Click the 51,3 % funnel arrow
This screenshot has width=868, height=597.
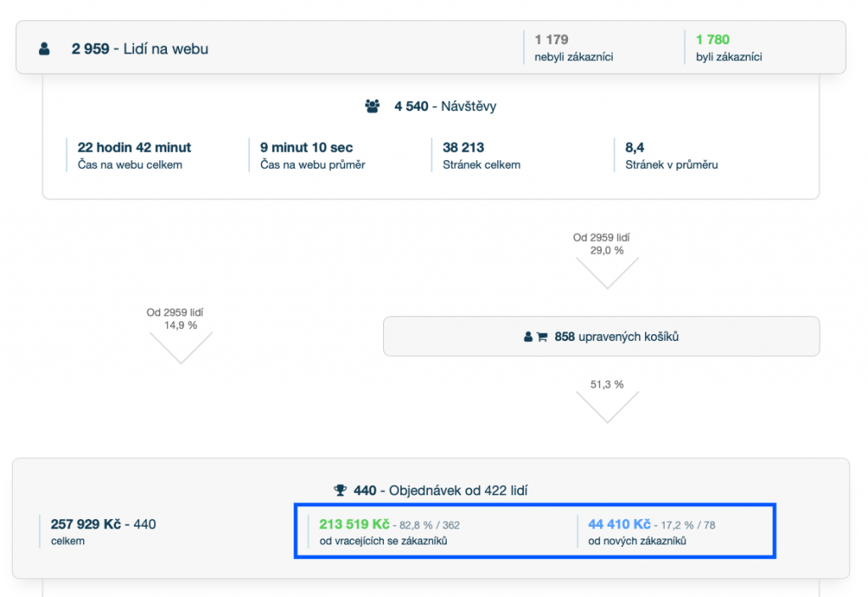pyautogui.click(x=607, y=408)
